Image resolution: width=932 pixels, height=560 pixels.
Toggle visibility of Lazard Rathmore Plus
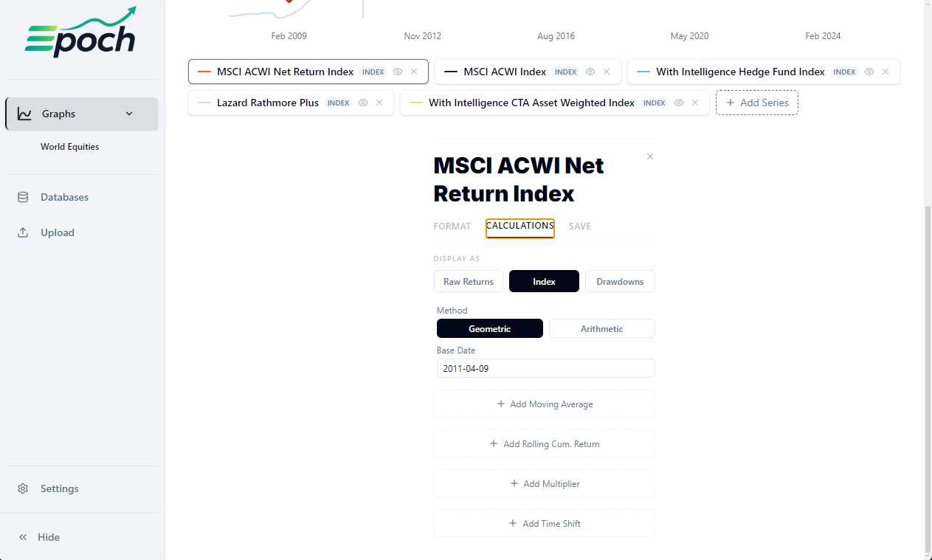tap(363, 103)
